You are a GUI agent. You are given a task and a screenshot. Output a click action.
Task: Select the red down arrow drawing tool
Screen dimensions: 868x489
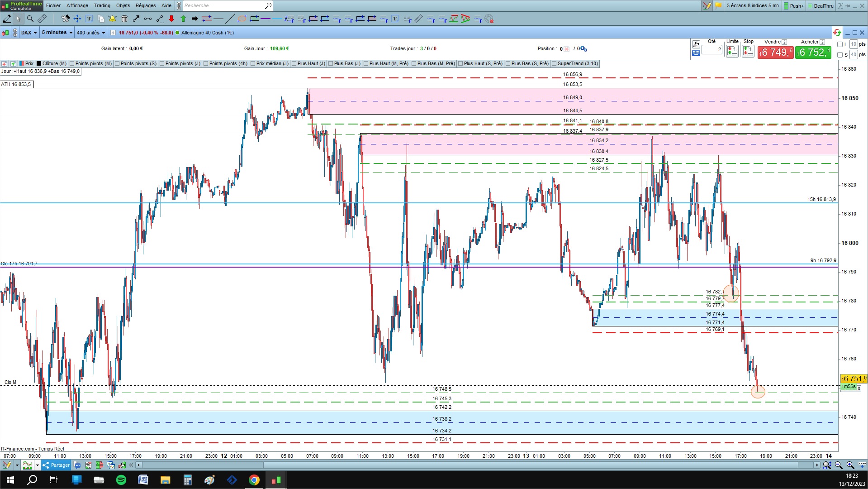(171, 19)
